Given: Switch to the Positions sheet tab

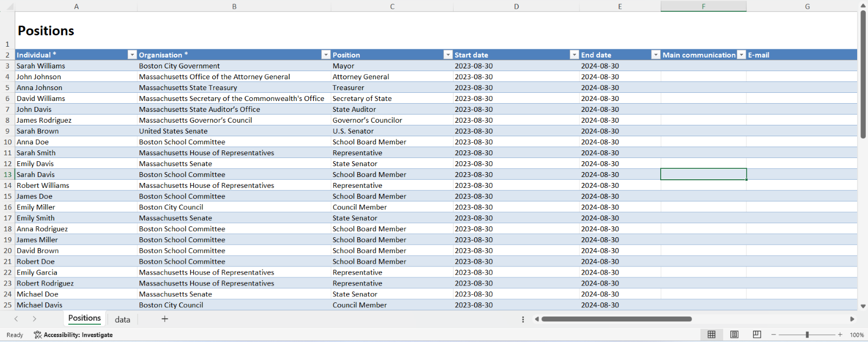Looking at the screenshot, I should coord(85,319).
